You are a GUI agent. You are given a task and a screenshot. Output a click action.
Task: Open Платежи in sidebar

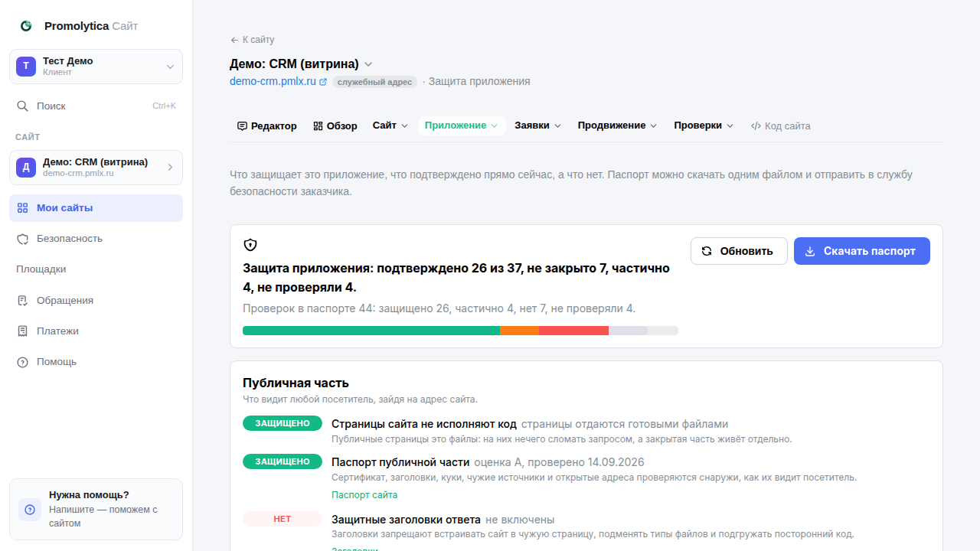(x=96, y=331)
